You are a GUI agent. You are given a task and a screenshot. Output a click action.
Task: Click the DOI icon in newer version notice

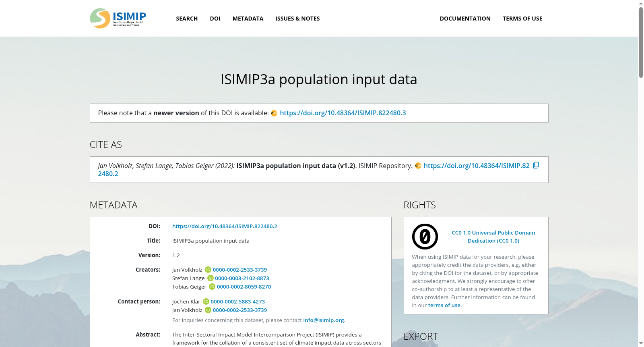274,113
